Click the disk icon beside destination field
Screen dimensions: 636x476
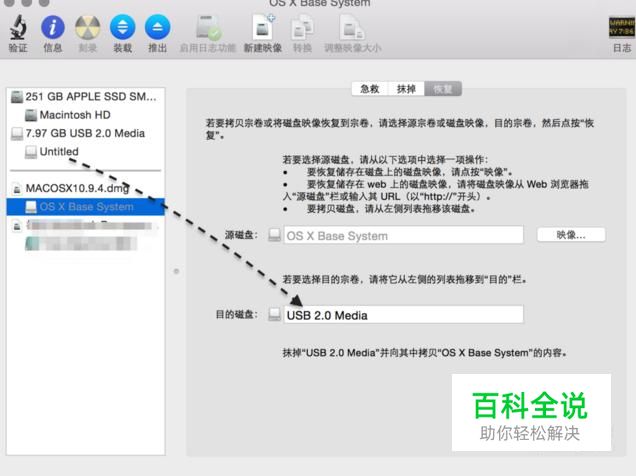click(x=275, y=314)
